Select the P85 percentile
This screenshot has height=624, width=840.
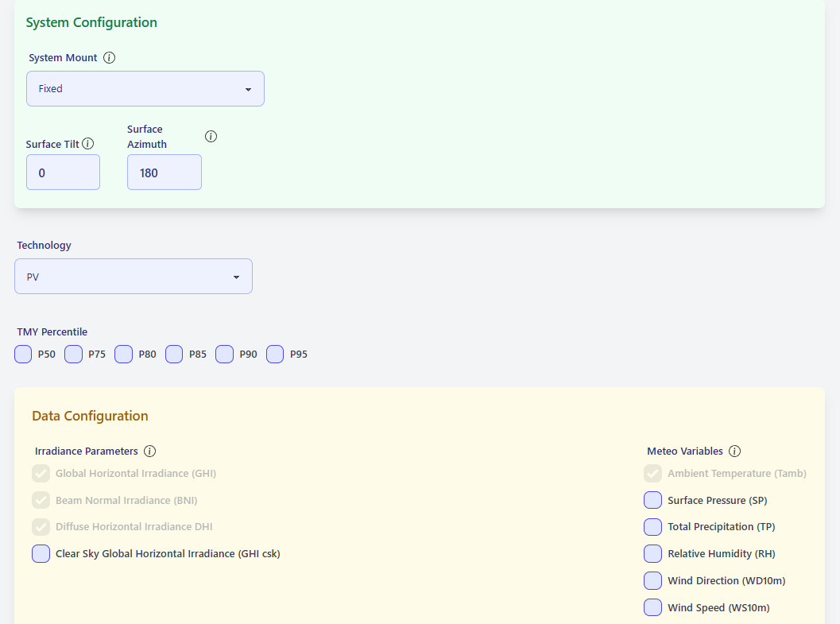(174, 354)
